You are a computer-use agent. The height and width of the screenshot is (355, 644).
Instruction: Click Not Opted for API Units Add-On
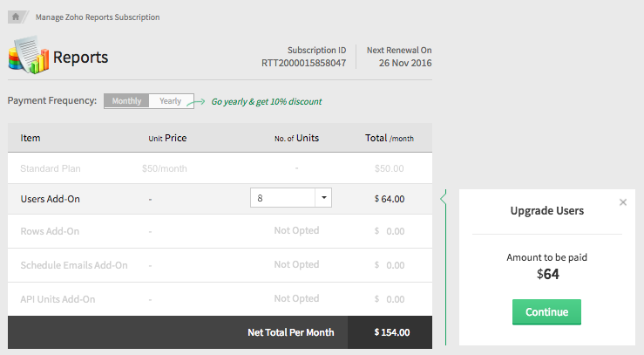(296, 298)
